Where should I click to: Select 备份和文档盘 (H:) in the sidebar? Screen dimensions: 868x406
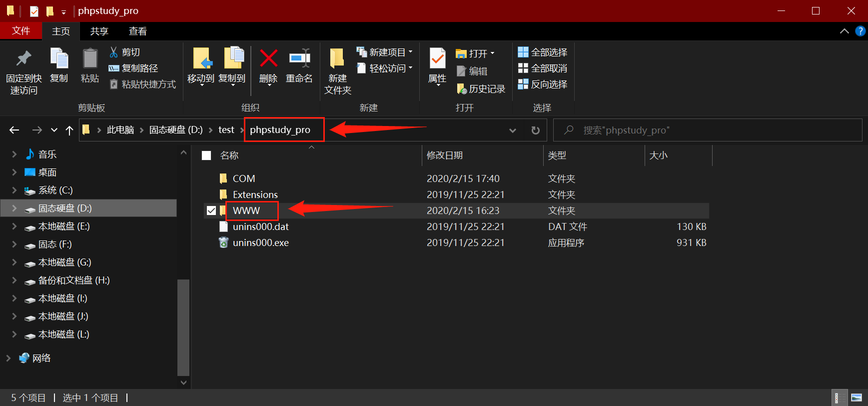pos(74,280)
